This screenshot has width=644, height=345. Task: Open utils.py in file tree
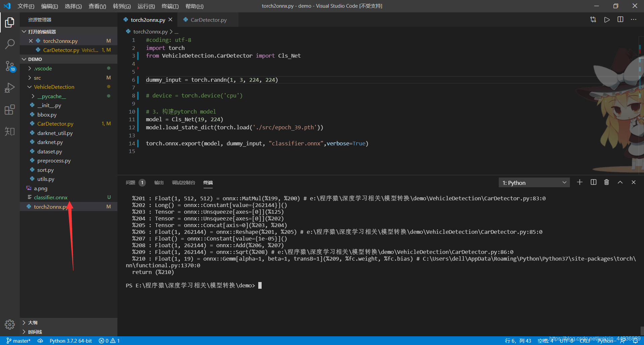(68, 179)
